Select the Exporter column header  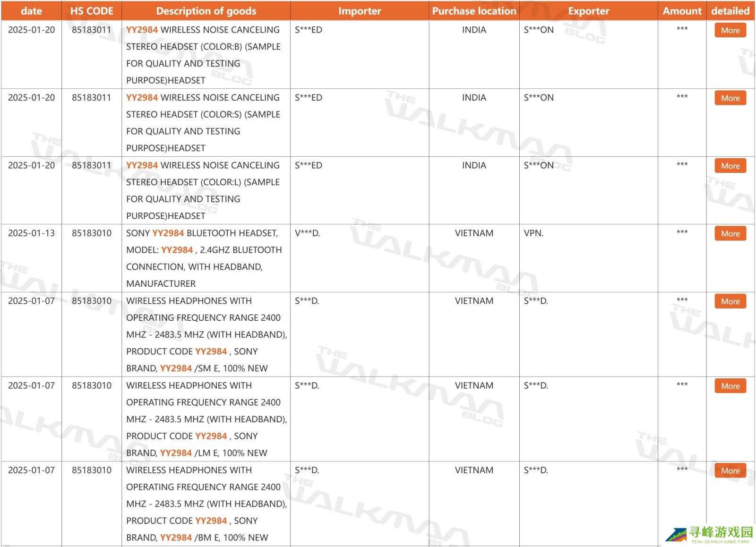tap(588, 11)
